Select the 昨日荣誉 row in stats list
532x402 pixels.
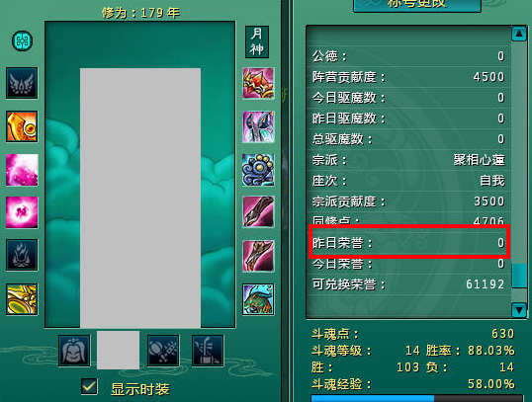click(408, 243)
